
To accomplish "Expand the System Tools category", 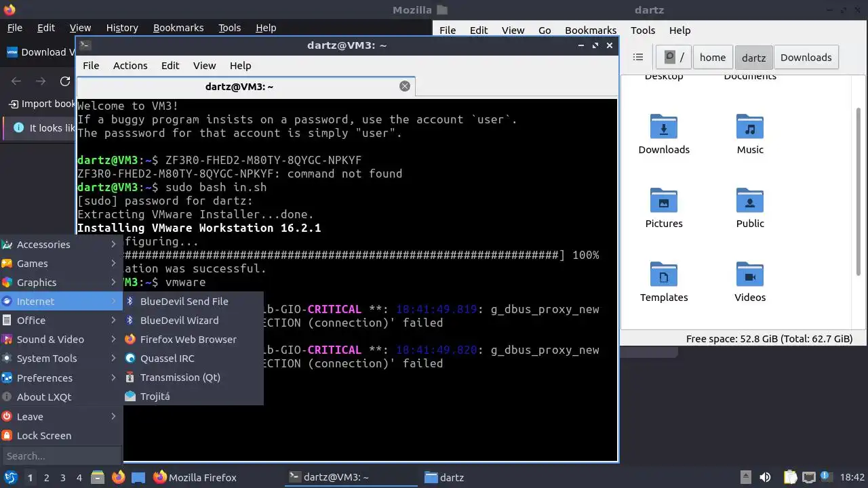I will pos(61,359).
